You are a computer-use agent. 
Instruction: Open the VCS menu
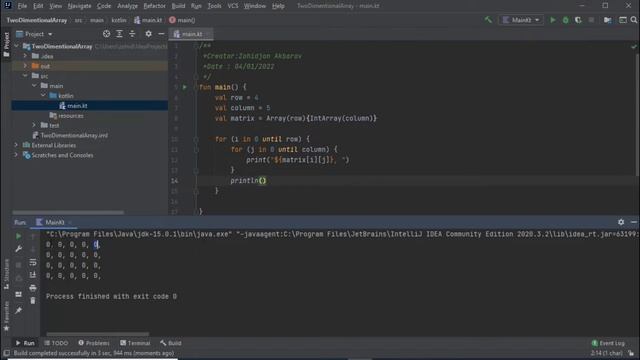click(233, 6)
